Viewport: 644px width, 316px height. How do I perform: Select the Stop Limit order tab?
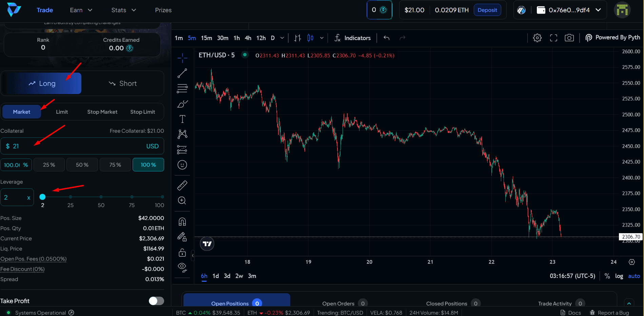(x=142, y=112)
